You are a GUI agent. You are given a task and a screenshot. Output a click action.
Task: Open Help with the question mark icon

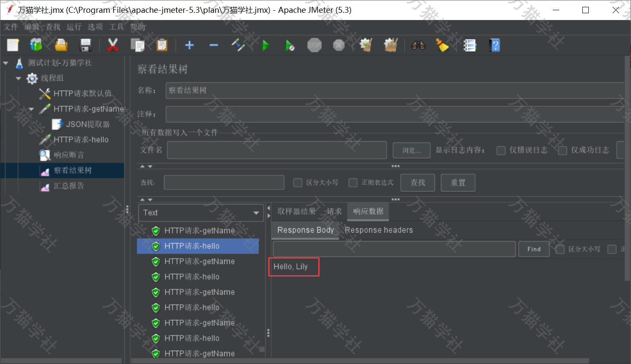click(x=495, y=45)
